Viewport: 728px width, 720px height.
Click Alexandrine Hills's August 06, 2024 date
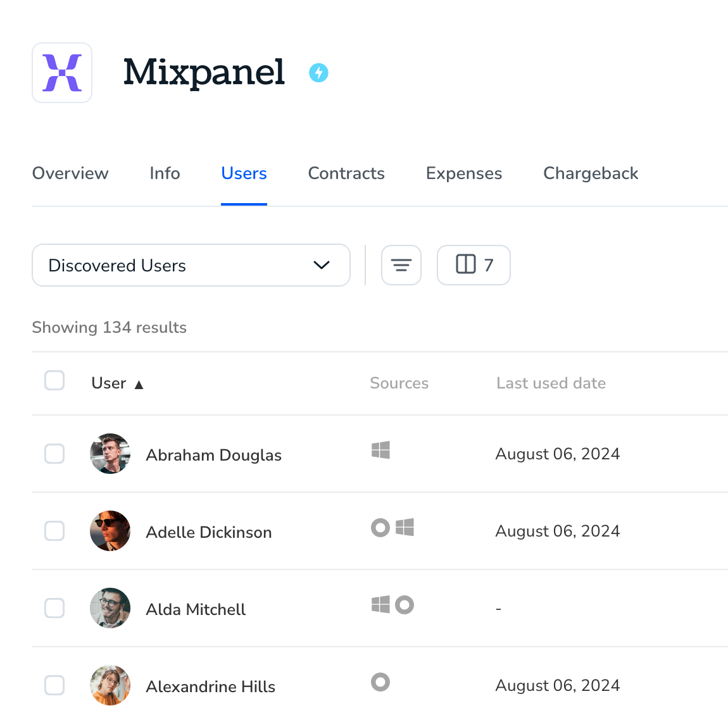(x=558, y=685)
